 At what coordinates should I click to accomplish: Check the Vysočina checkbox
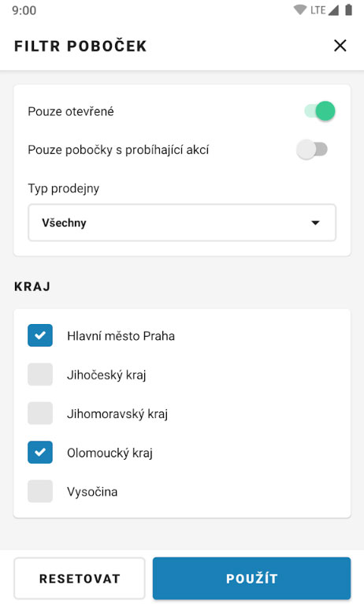point(40,490)
